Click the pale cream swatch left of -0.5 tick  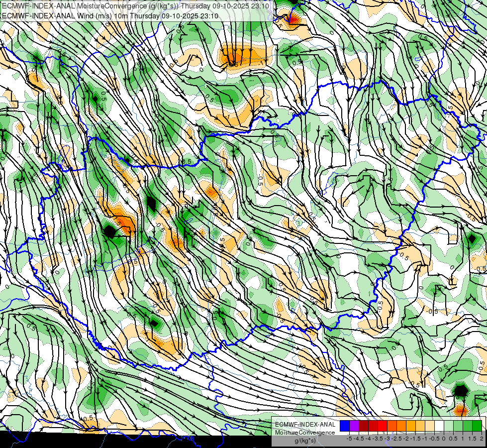point(430,426)
